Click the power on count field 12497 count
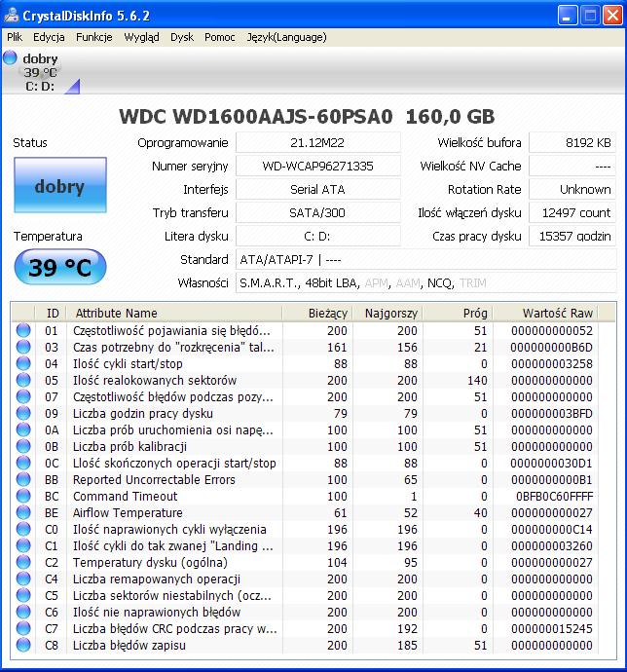Image resolution: width=627 pixels, height=672 pixels. [572, 212]
